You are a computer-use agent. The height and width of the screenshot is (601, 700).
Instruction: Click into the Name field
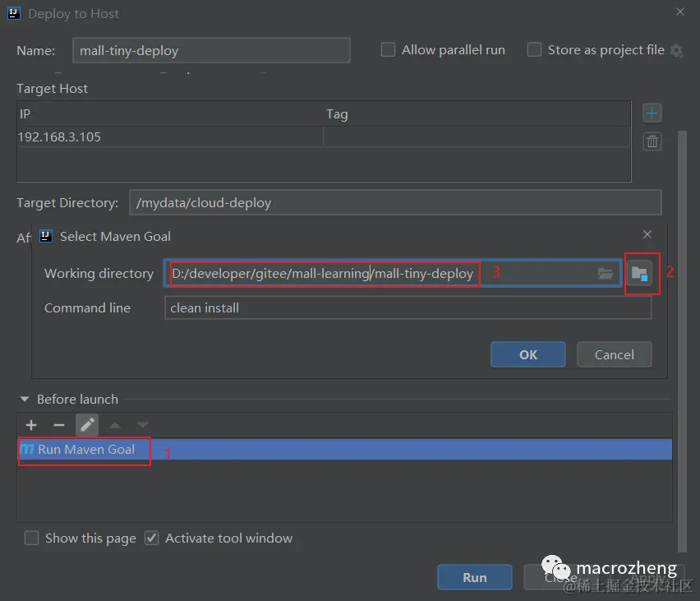[x=211, y=50]
